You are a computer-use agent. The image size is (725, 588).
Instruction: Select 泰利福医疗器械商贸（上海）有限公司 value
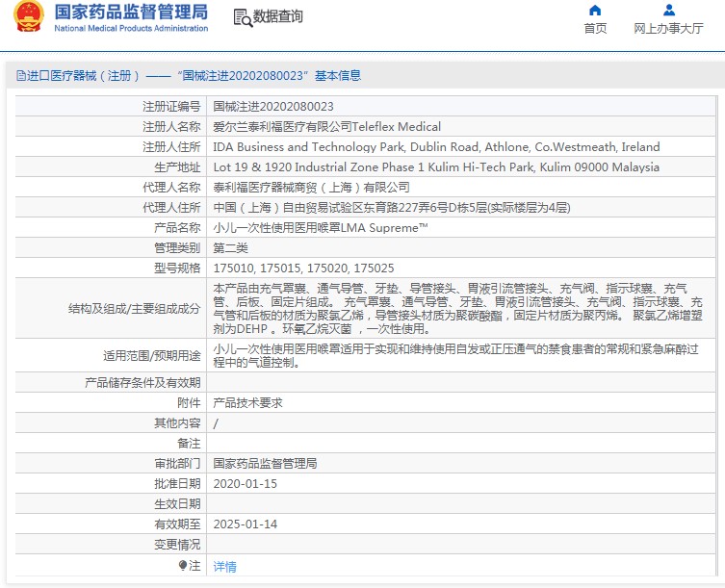coord(312,188)
